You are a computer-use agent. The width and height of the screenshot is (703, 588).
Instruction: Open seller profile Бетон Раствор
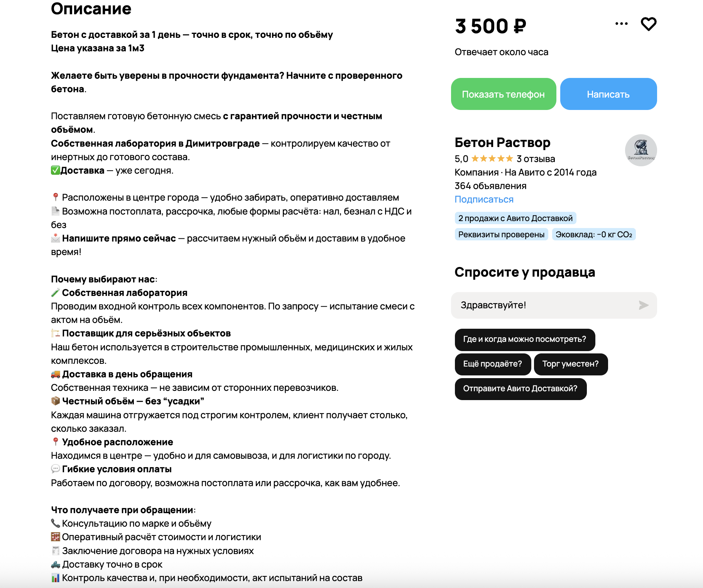(502, 142)
